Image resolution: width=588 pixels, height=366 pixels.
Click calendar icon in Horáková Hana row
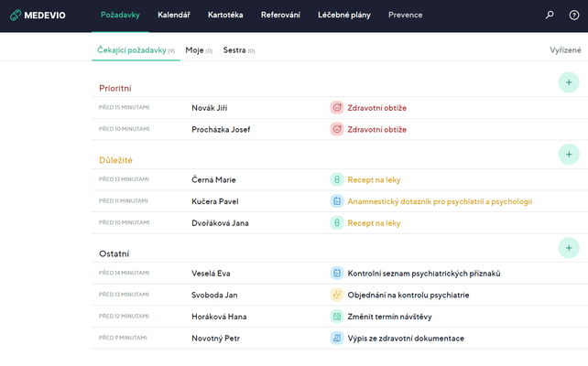coord(336,317)
